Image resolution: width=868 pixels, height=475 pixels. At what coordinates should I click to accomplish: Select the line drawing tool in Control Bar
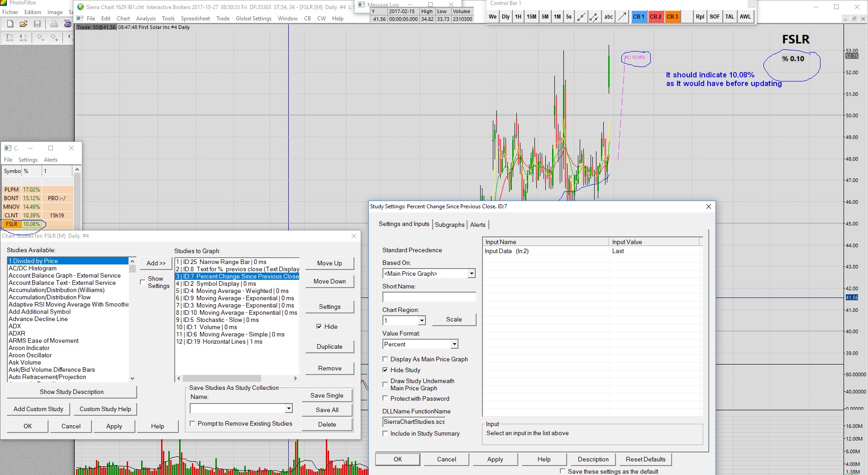(582, 17)
